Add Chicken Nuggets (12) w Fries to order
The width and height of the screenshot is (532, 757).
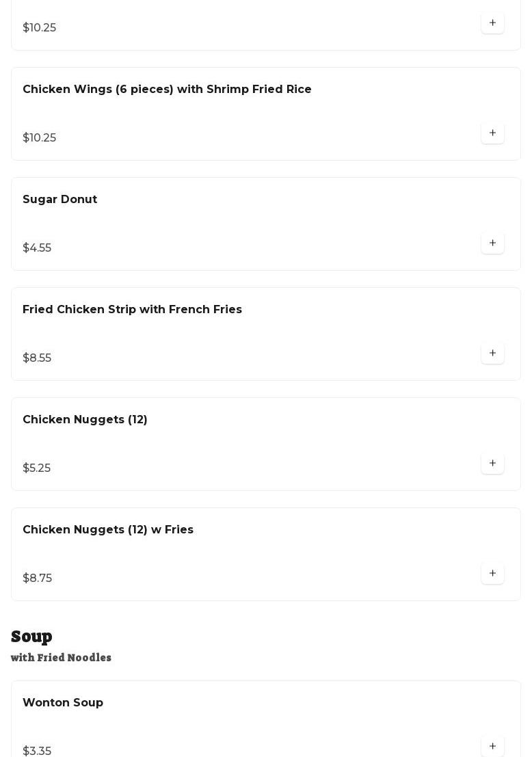pos(492,574)
